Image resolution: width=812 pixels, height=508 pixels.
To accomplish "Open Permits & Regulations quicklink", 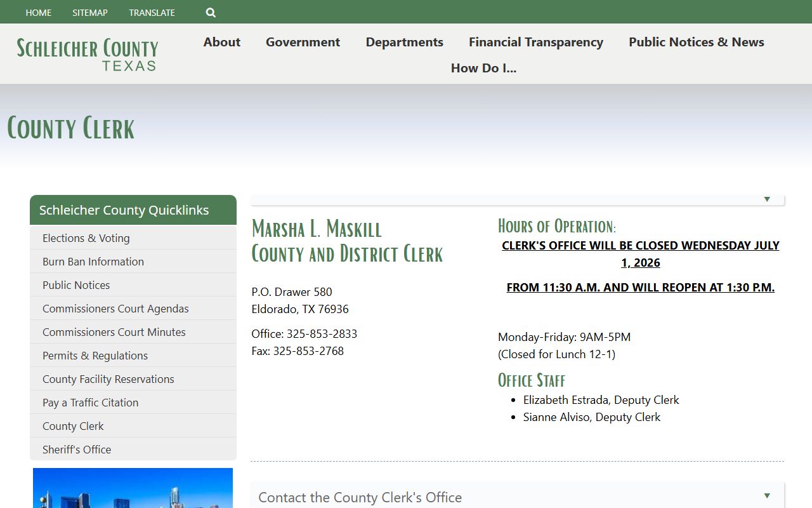I will point(133,356).
